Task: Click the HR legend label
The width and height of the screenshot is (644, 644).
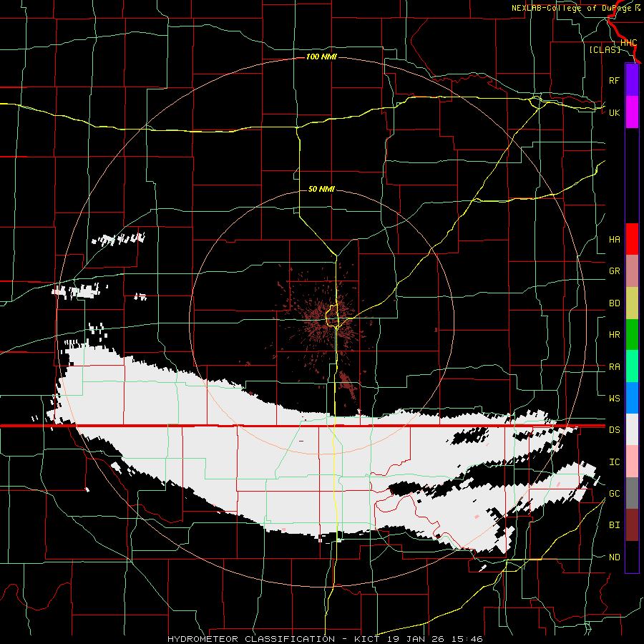Action: [x=614, y=335]
